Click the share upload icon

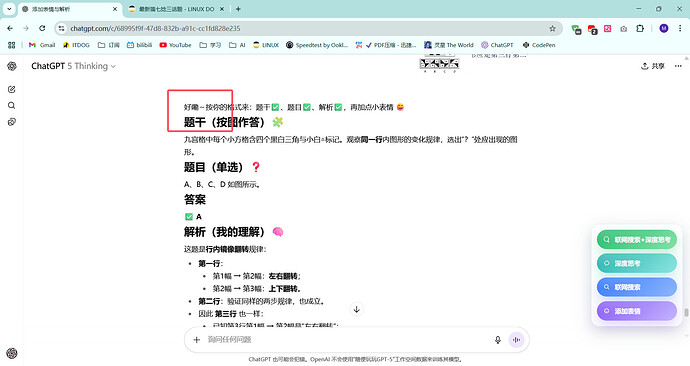pyautogui.click(x=645, y=66)
